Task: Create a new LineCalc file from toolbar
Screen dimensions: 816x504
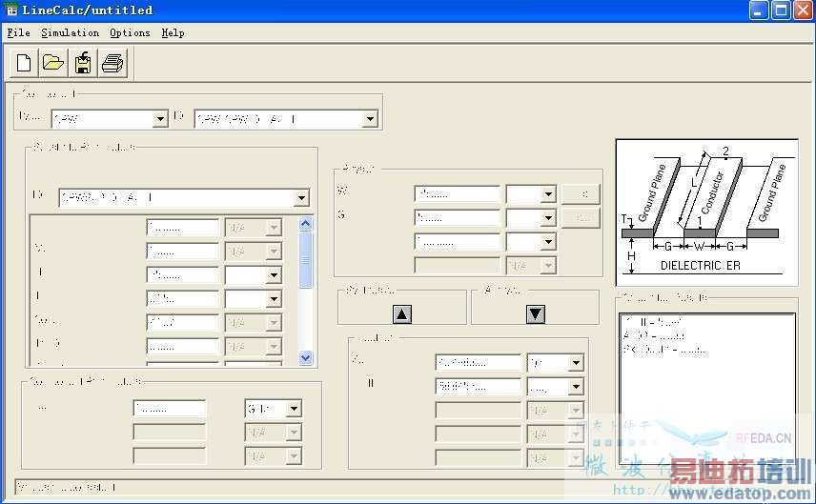Action: click(x=24, y=64)
